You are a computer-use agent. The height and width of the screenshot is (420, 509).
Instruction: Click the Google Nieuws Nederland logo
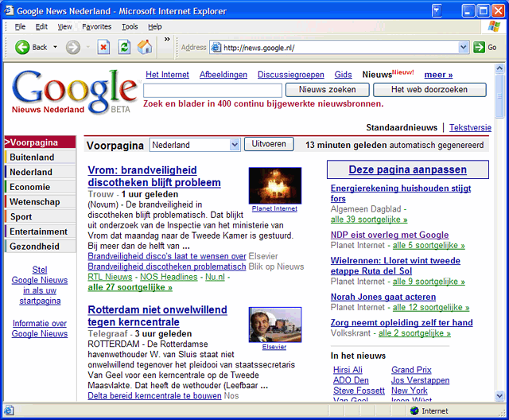(x=74, y=91)
